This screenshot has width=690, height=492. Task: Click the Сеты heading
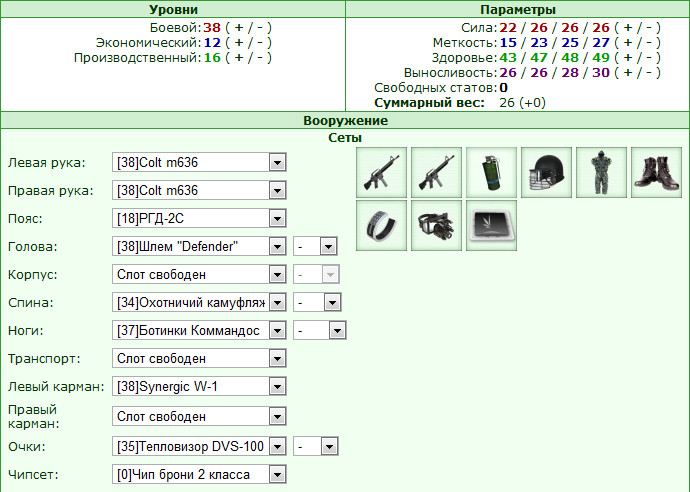pos(345,138)
